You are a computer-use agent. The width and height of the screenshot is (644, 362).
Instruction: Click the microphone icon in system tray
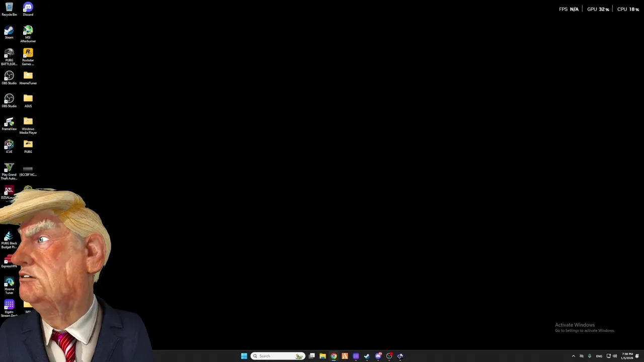pos(590,356)
